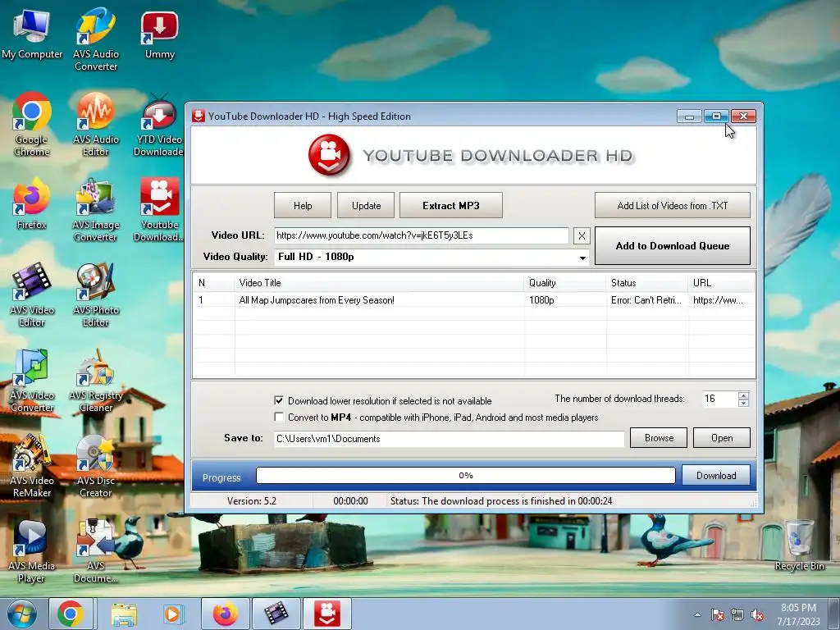
Task: Launch AVS Video Editor shortcut
Action: (32, 295)
